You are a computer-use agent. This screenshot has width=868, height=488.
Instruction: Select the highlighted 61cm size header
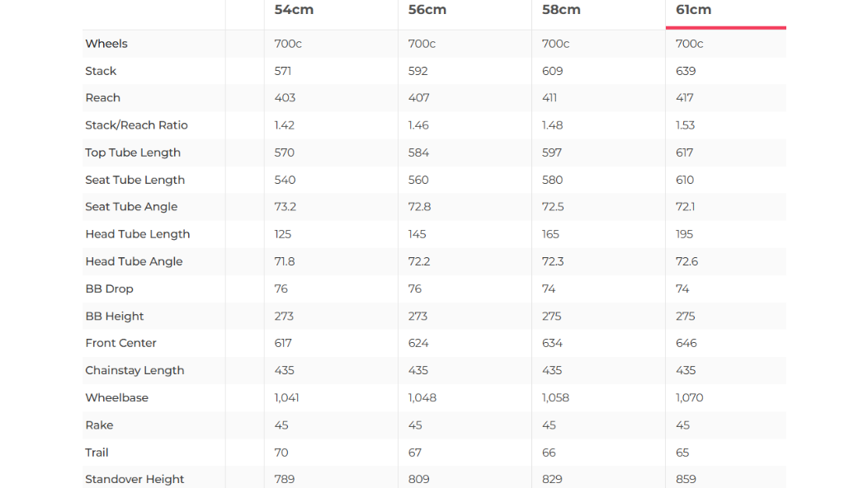point(693,10)
